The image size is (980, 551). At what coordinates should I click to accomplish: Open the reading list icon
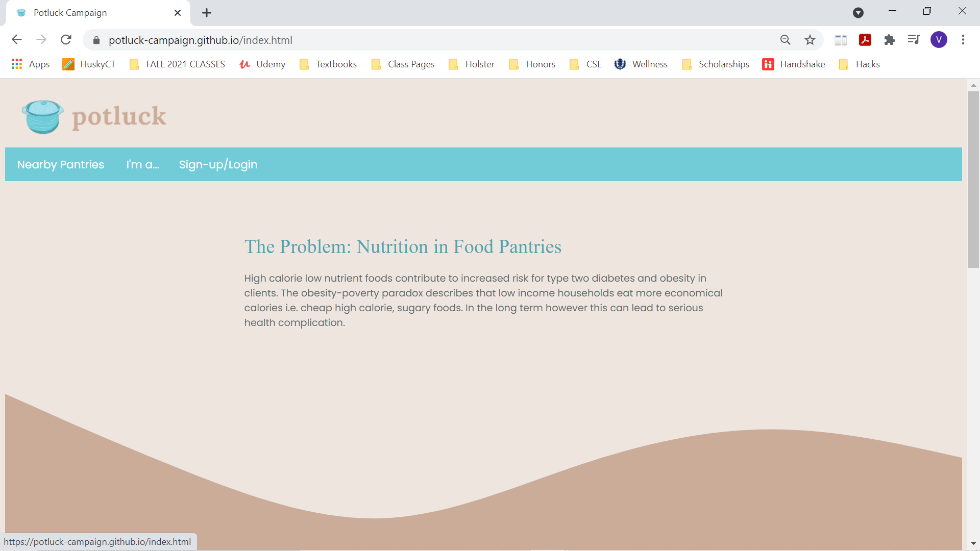coord(841,40)
